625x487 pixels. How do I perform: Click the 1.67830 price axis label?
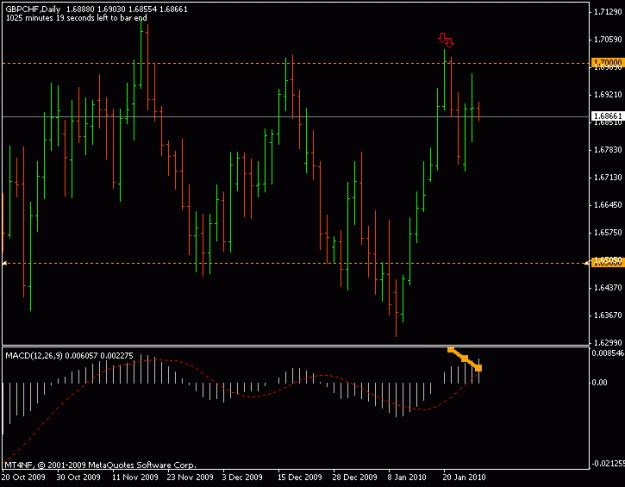[608, 149]
